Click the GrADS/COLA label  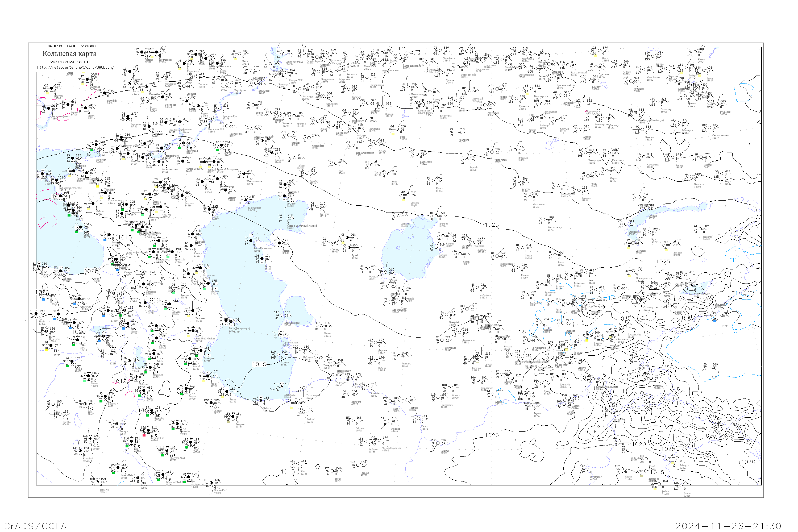pos(35,526)
